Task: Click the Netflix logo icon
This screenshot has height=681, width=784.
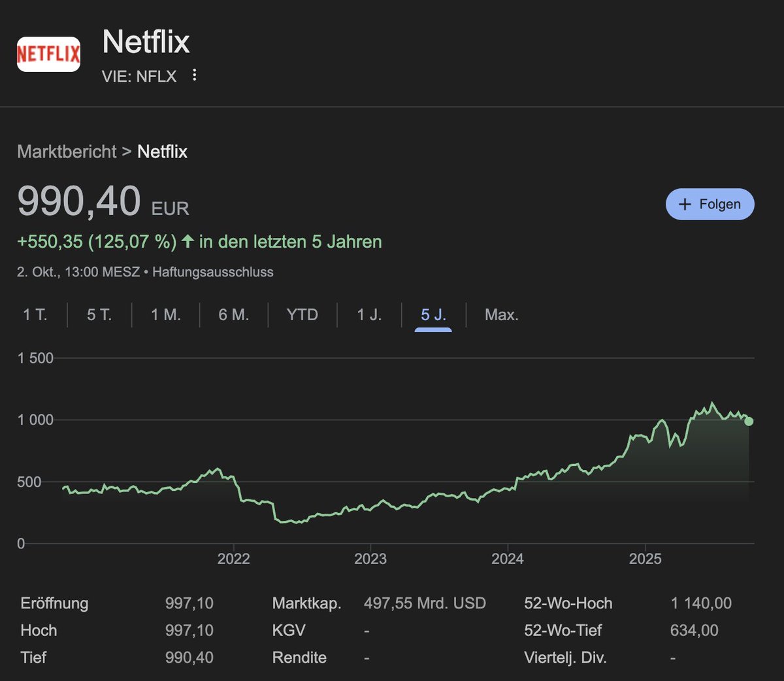Action: point(48,54)
